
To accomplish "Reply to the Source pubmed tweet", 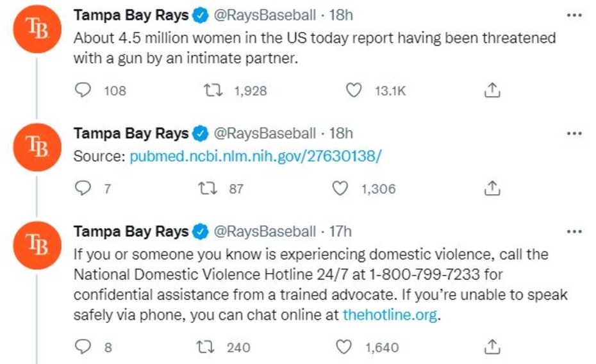I will click(83, 188).
